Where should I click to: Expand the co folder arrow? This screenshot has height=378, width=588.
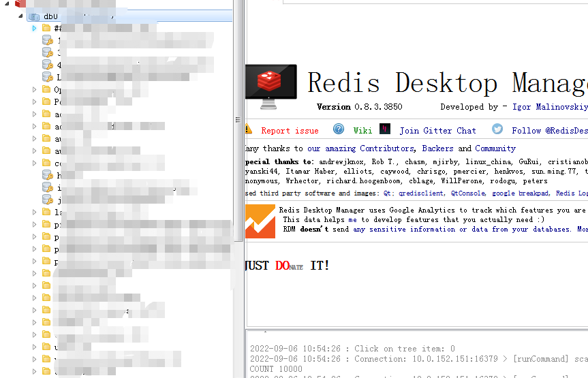coord(34,163)
